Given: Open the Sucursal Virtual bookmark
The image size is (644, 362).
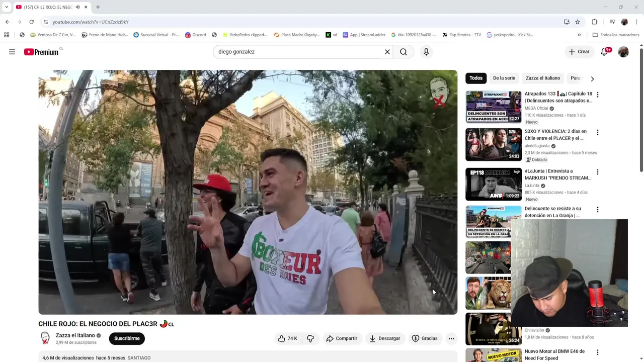Looking at the screenshot, I should point(156,35).
